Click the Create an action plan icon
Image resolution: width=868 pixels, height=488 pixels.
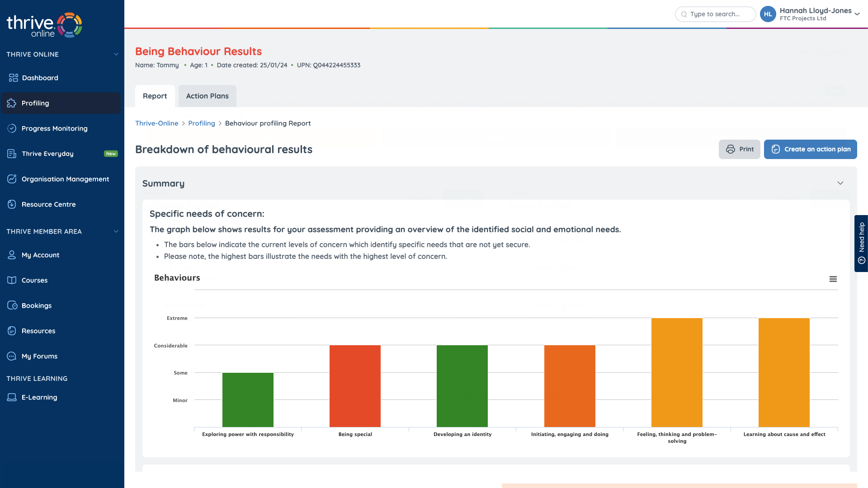[776, 149]
